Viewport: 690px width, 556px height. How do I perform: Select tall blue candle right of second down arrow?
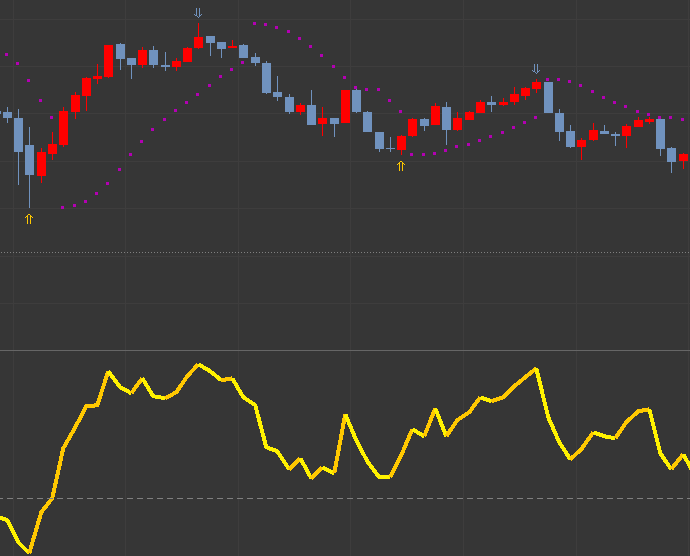(548, 97)
